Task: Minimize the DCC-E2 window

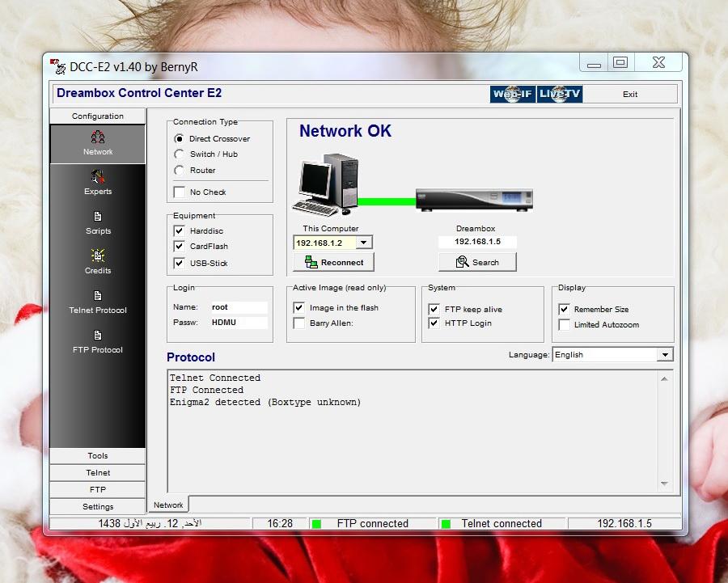Action: tap(594, 63)
